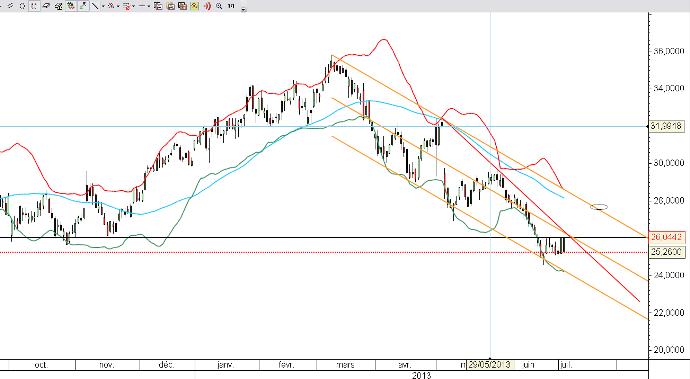Click the list properties icon in the toolbar

158,6
